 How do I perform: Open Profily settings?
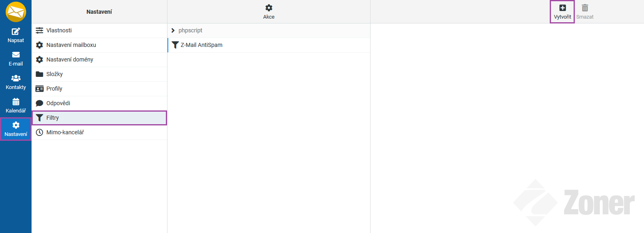click(x=54, y=89)
